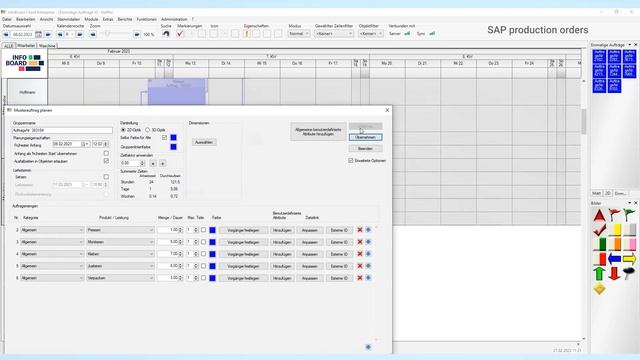
Task: Open the Gruppenlinienfarbe blue color swatch
Action: tap(173, 147)
